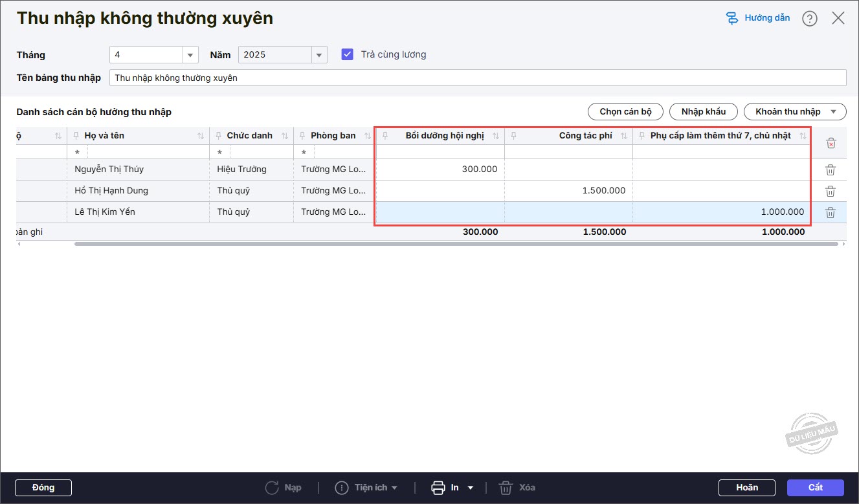
Task: Click the delete-all icon in table header
Action: tap(831, 143)
